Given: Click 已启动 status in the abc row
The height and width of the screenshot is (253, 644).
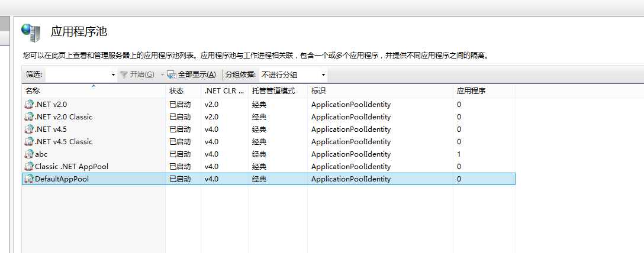Looking at the screenshot, I should (180, 154).
